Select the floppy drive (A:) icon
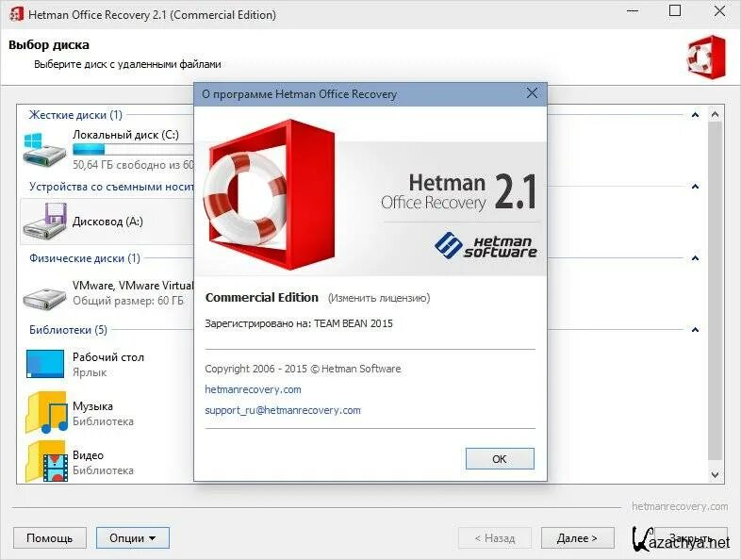741x560 pixels. point(45,221)
